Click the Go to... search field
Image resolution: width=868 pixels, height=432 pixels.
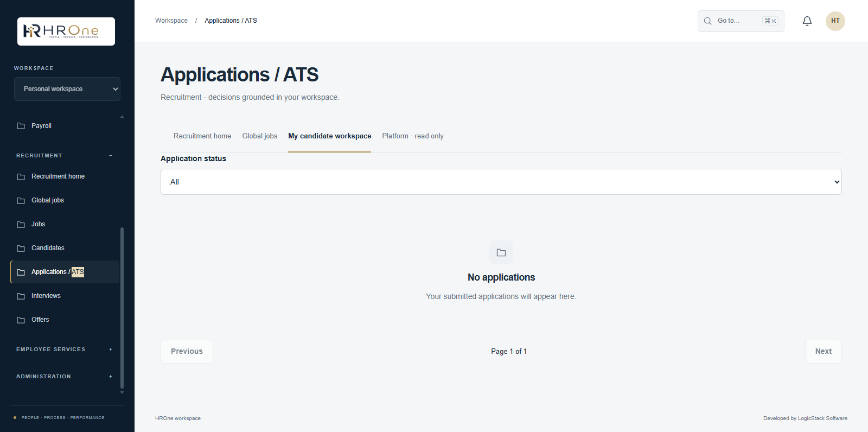(741, 21)
